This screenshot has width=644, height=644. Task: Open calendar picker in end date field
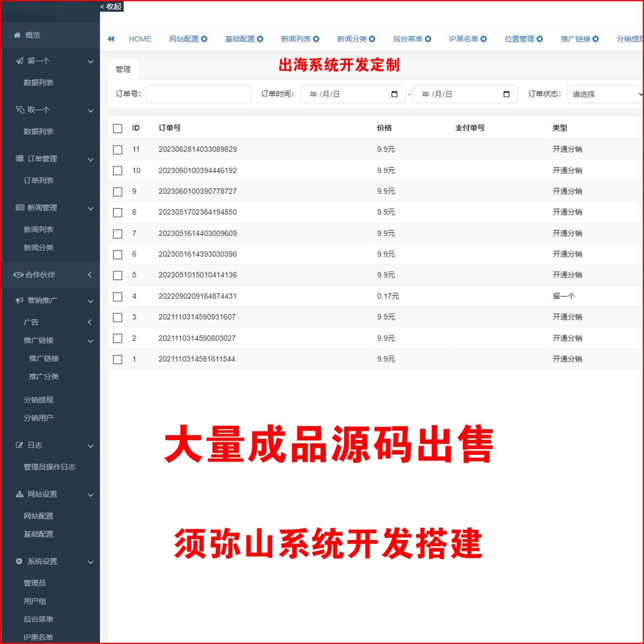click(x=506, y=94)
